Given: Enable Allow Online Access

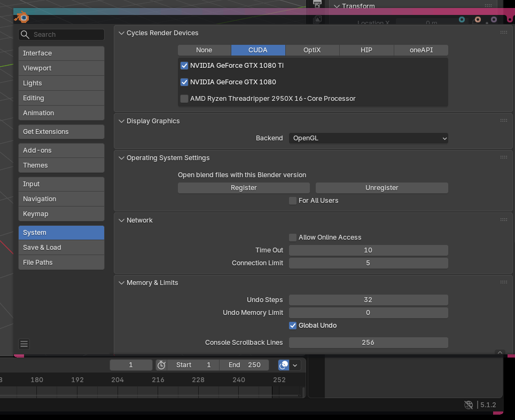Looking at the screenshot, I should tap(293, 237).
